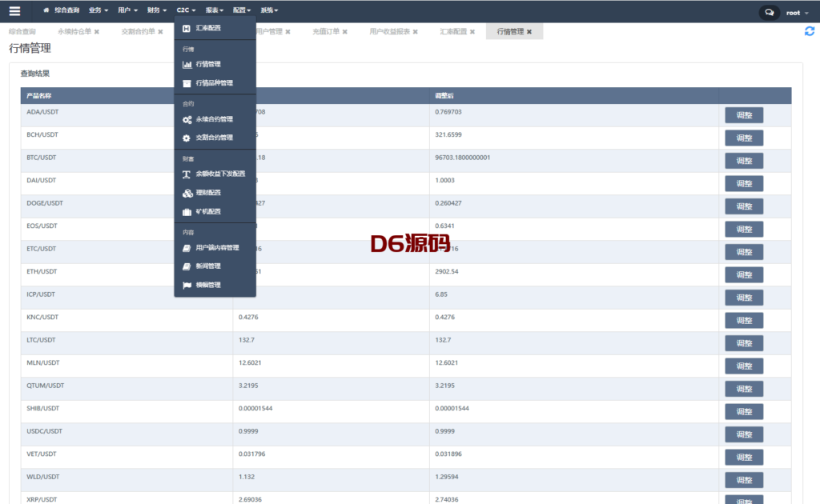This screenshot has width=820, height=504.
Task: Click the T icon for 余额收益下发配置
Action: coord(186,174)
